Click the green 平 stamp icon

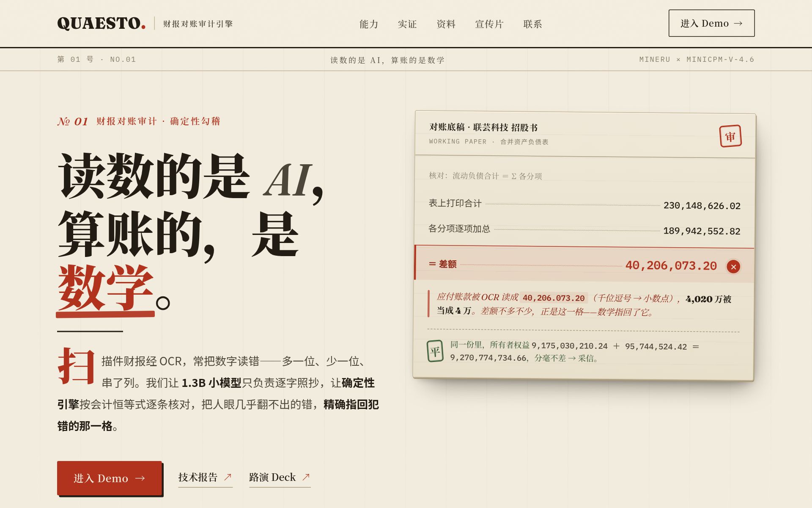click(x=435, y=351)
